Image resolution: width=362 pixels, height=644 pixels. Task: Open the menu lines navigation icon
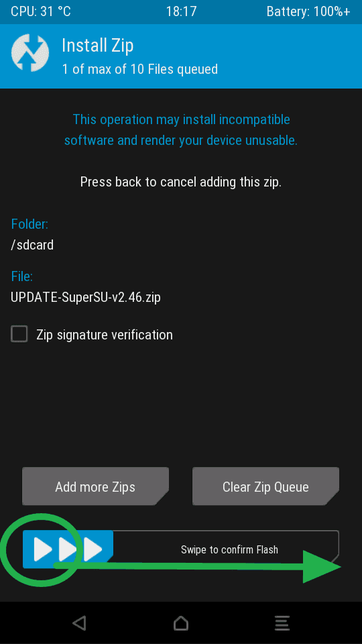coord(282,623)
